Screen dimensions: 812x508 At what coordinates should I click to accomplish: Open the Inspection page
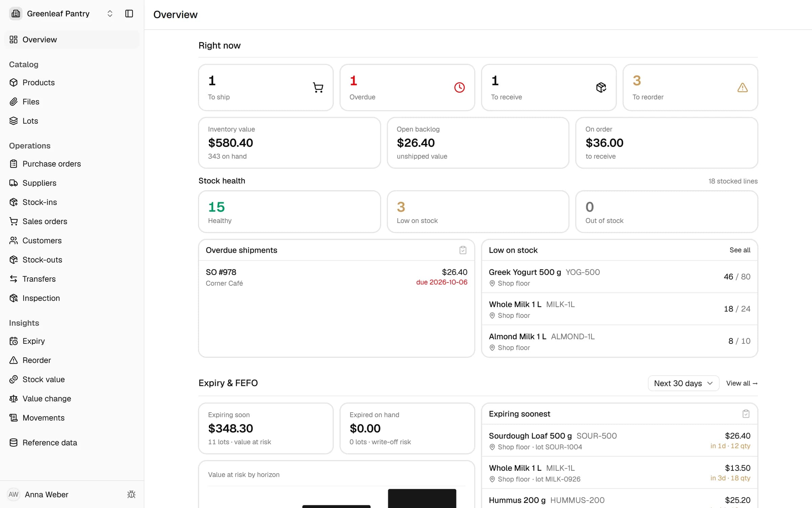point(72,298)
